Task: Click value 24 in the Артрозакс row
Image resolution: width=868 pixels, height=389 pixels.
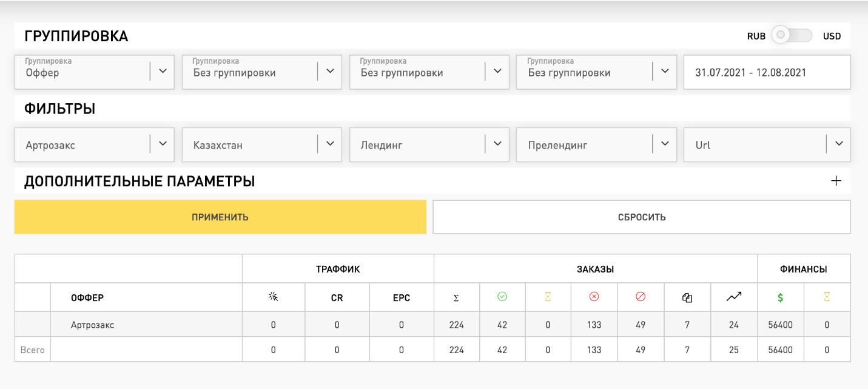Action: click(x=734, y=325)
